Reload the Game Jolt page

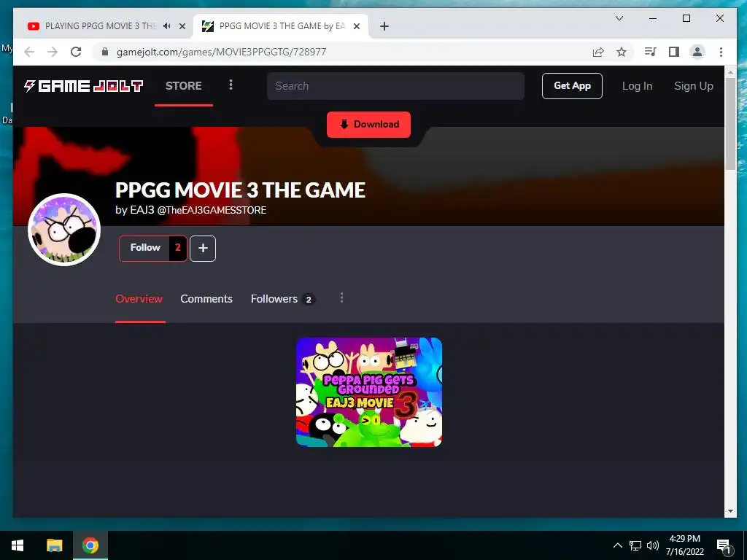pyautogui.click(x=76, y=52)
